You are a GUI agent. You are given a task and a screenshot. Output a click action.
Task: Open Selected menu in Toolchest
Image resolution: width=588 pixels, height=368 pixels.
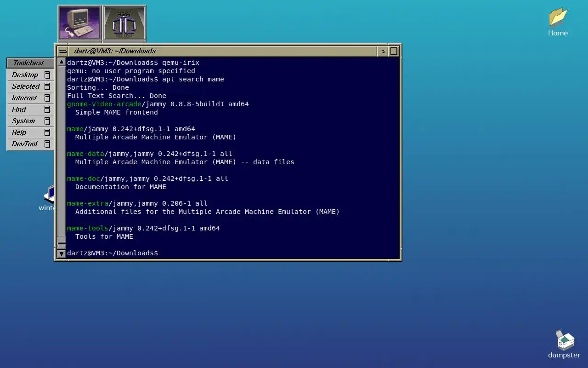[x=30, y=86]
